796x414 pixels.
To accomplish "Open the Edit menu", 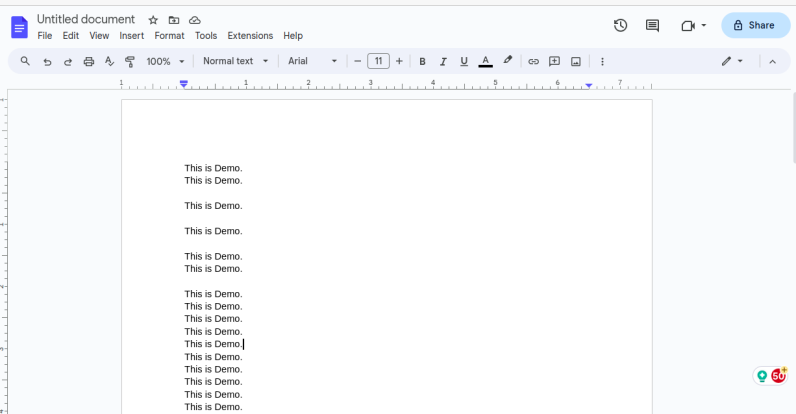I will pos(71,36).
